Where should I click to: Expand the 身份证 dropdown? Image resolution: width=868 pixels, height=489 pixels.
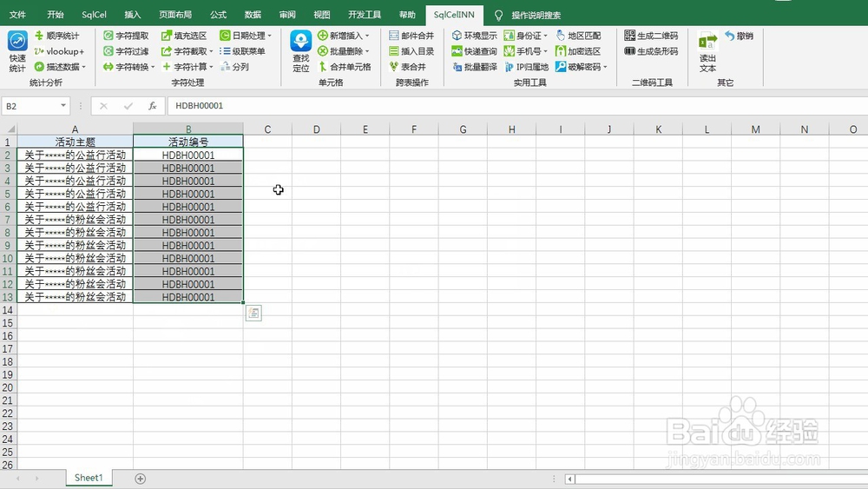pos(545,36)
